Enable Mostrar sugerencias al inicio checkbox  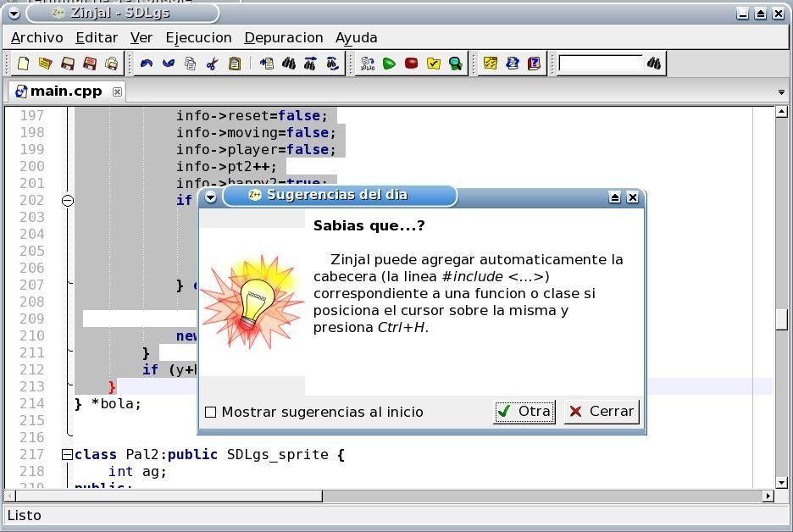pyautogui.click(x=210, y=413)
